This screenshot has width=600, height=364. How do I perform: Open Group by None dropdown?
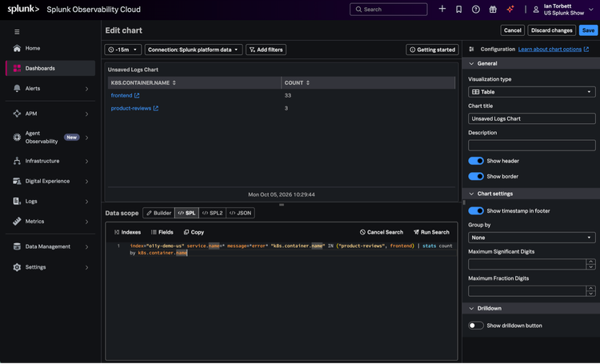click(x=531, y=238)
